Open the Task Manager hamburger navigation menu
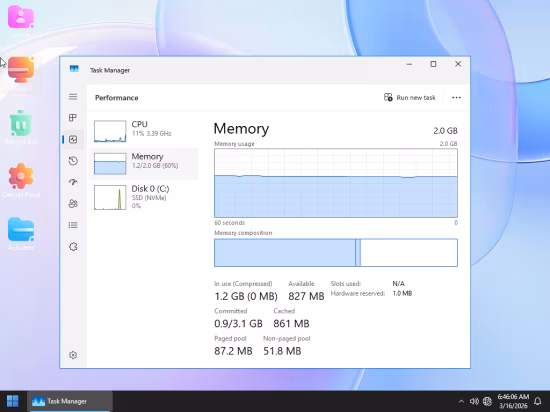Image resolution: width=550 pixels, height=412 pixels. pos(73,97)
